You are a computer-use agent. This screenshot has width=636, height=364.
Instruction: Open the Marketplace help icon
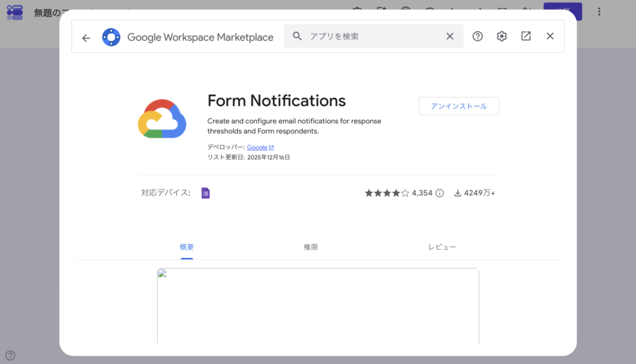pyautogui.click(x=478, y=36)
